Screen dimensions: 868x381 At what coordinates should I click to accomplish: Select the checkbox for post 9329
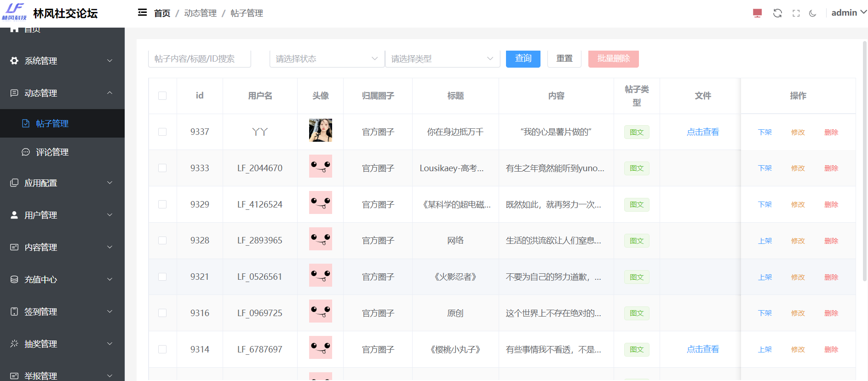(162, 204)
